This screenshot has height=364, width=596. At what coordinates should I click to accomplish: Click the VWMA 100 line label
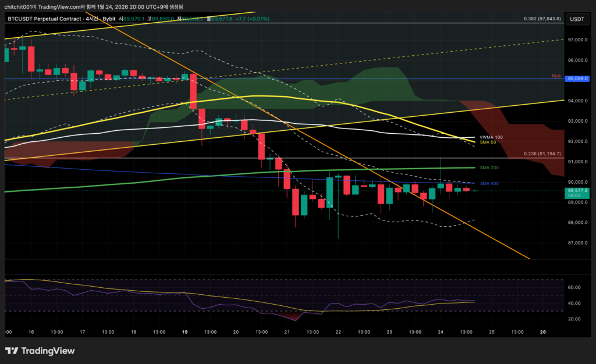[x=491, y=137]
